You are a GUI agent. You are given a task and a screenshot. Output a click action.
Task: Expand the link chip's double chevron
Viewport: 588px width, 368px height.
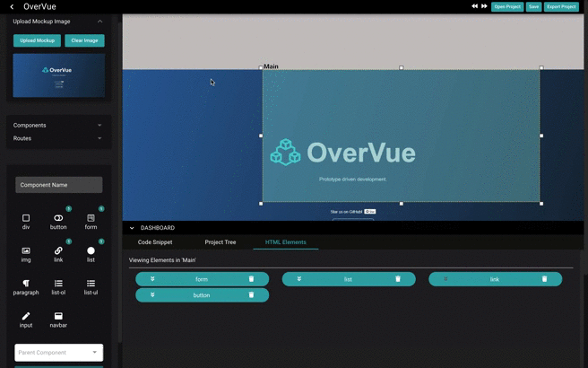coord(445,278)
